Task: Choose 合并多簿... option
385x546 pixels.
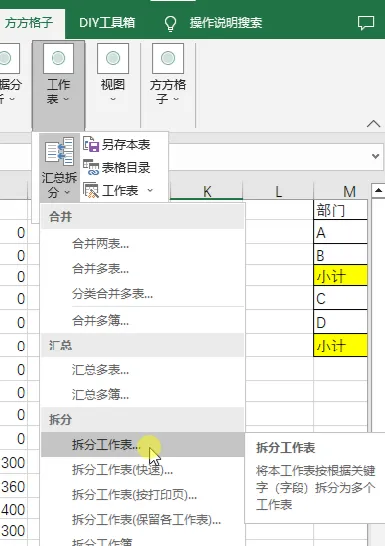Action: 143,320
